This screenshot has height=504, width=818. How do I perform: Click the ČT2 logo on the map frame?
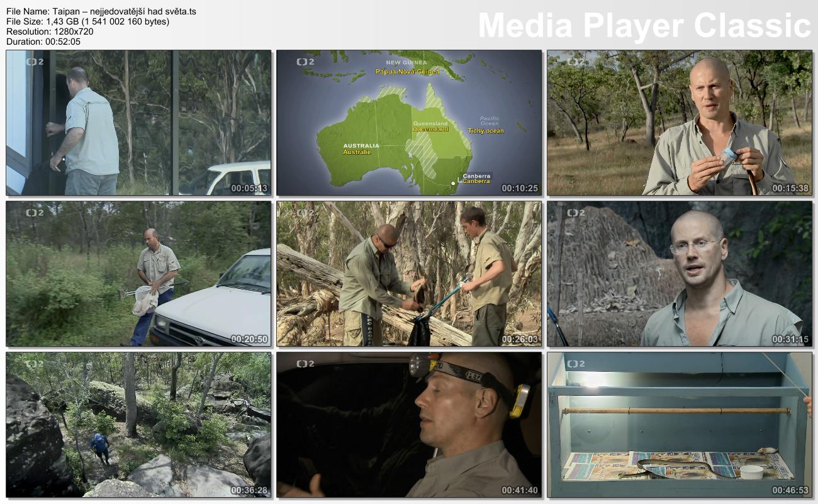[x=305, y=62]
